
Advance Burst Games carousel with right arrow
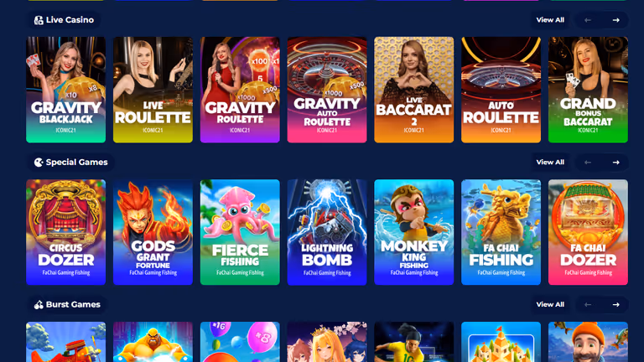click(x=615, y=304)
